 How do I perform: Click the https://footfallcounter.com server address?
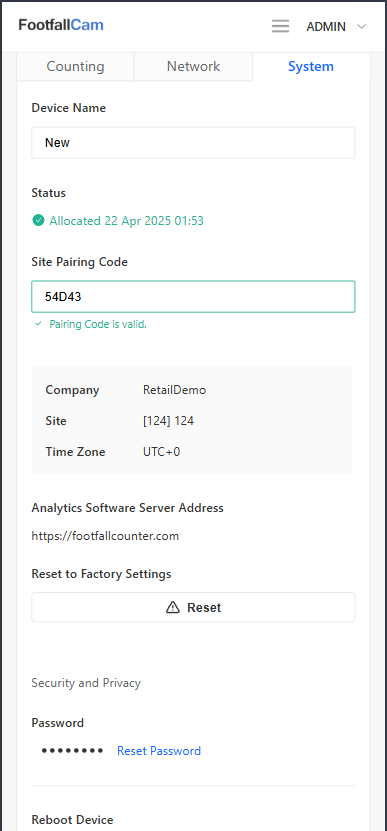coord(105,536)
